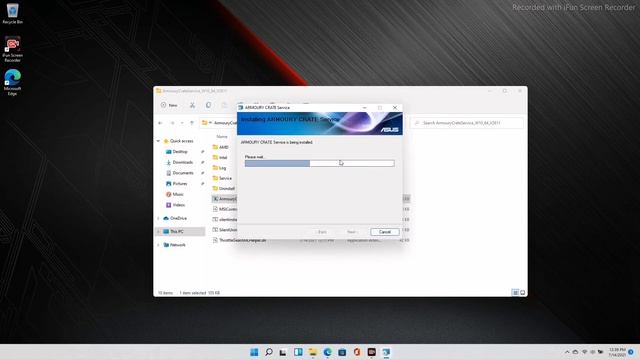Screen dimensions: 640x360
Task: Click the OneDrive cloud tray icon
Action: 576,352
